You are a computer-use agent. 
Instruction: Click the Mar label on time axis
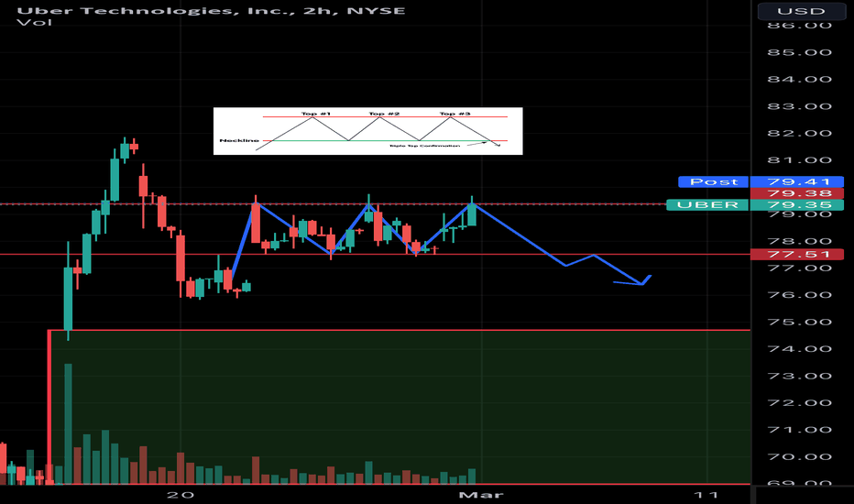click(481, 495)
